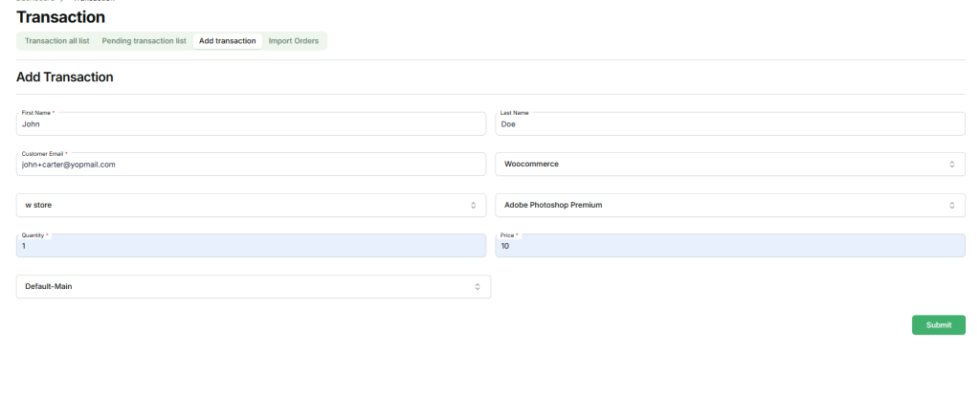Image resolution: width=980 pixels, height=399 pixels.
Task: Select the Add transaction tab
Action: pos(227,41)
